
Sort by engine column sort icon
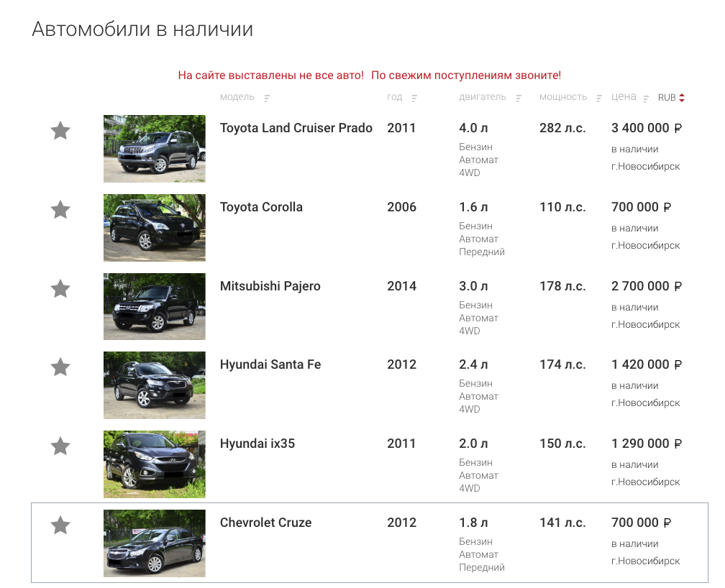(519, 98)
